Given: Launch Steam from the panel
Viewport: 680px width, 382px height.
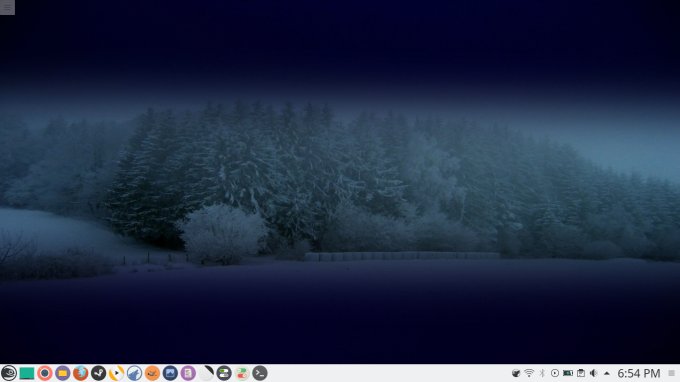Looking at the screenshot, I should tap(98, 373).
